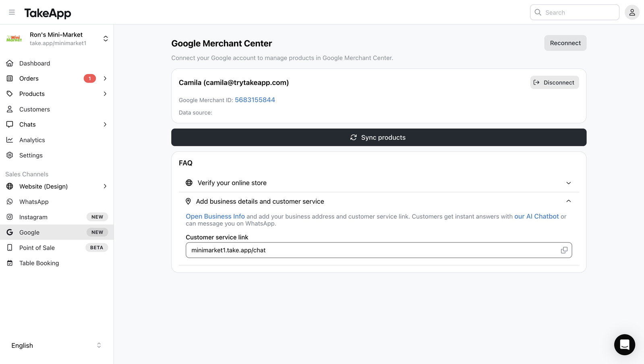
Task: Open the hamburger menu icon
Action: [12, 12]
